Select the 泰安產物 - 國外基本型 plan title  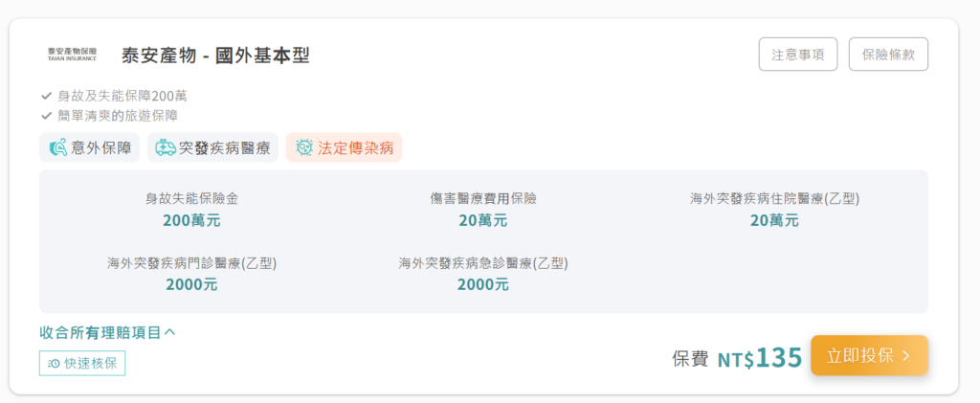pyautogui.click(x=215, y=56)
